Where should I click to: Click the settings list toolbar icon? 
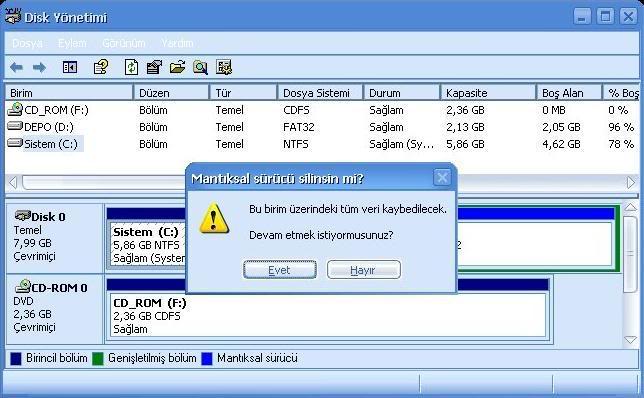pos(224,67)
